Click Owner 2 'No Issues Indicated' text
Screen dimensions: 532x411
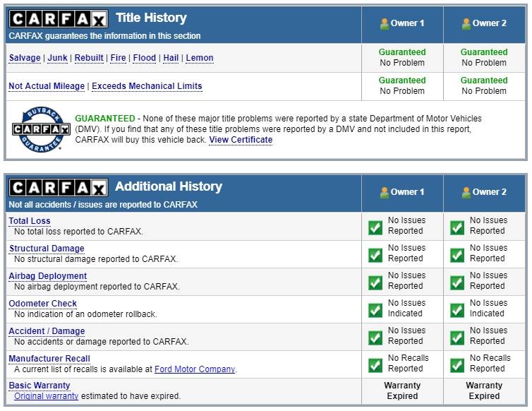tap(488, 308)
